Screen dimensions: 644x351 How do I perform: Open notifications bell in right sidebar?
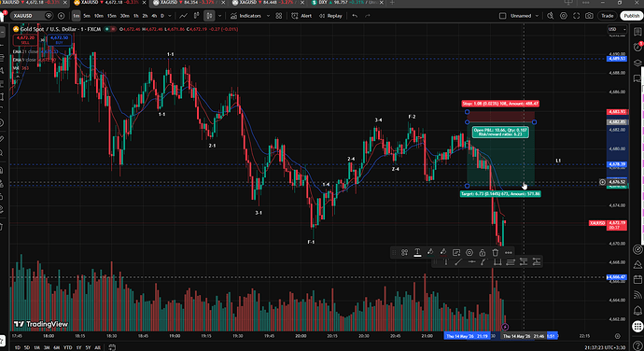[x=637, y=310]
